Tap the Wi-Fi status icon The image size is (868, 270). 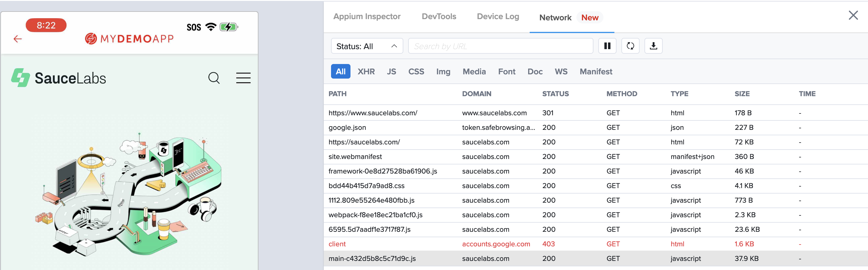click(x=211, y=27)
